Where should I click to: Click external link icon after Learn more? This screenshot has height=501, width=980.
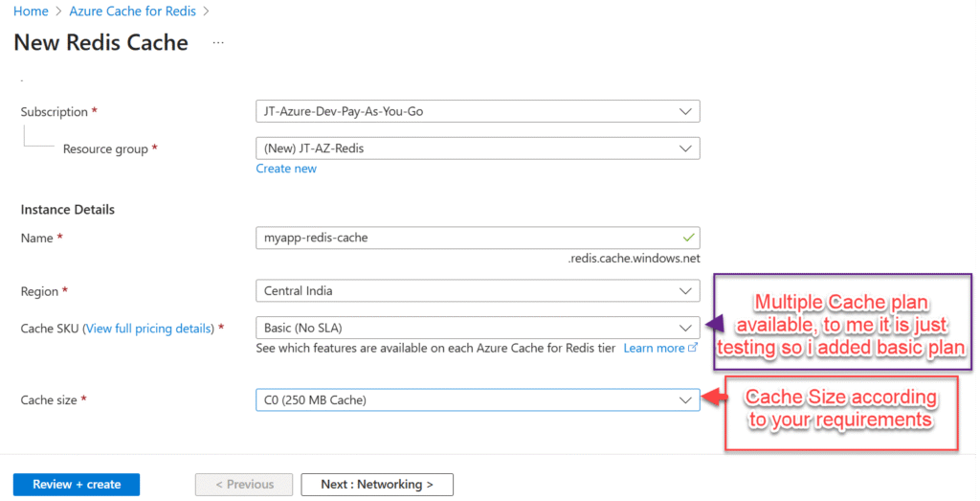(693, 347)
